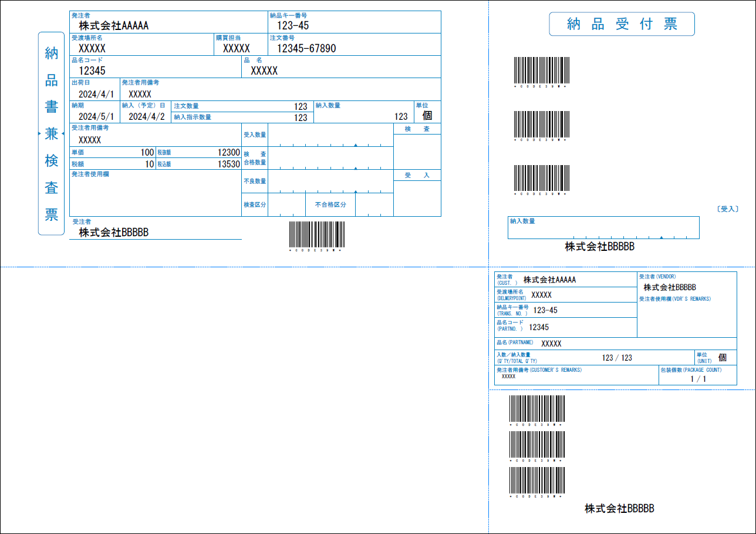Image resolution: width=756 pixels, height=534 pixels.
Task: Click the 納期 date 2024/5/1
Action: (95, 116)
